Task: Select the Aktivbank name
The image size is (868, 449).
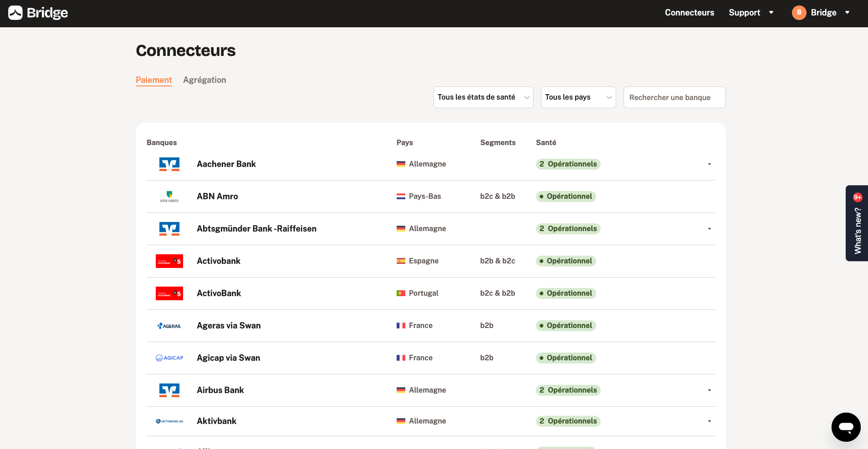Action: coord(216,421)
